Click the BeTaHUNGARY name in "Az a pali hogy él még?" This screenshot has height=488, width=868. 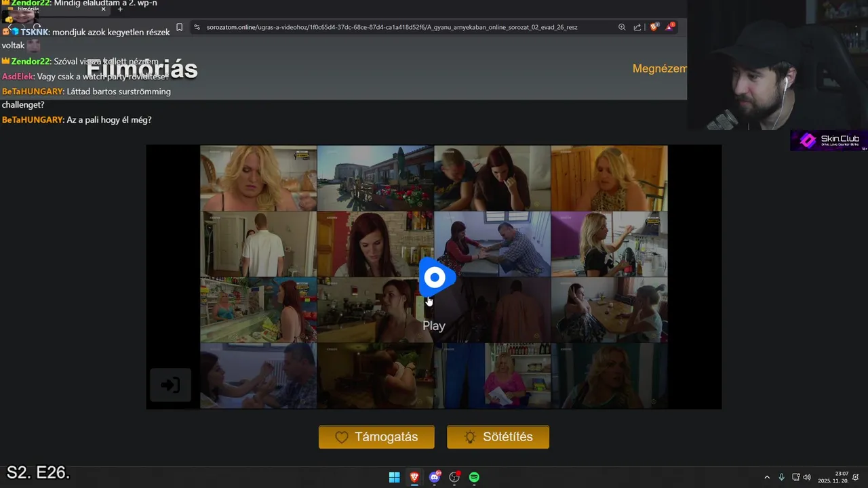click(x=33, y=120)
